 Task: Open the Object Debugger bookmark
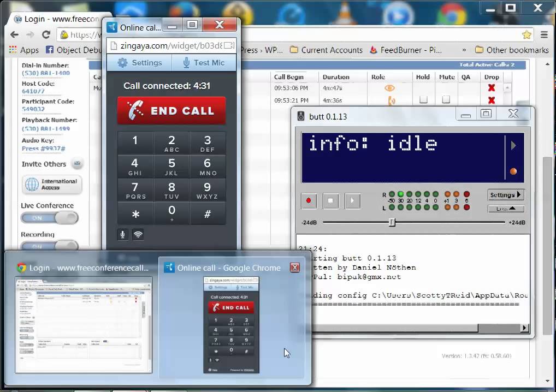[74, 50]
